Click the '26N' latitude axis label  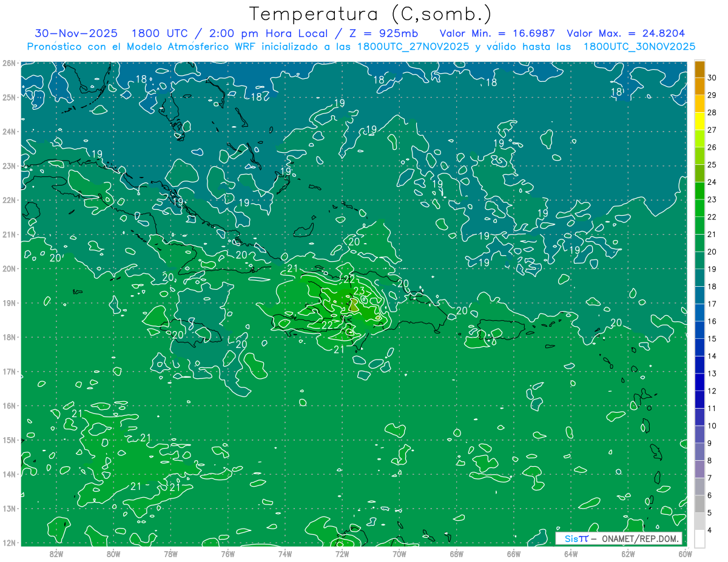click(9, 63)
